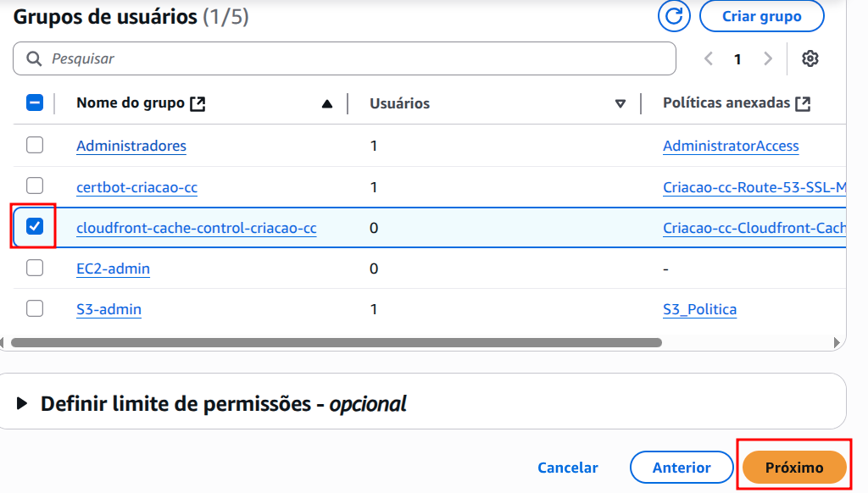Expand Definir limite de permissões section
Screen dimensions: 868x493
pyautogui.click(x=22, y=404)
